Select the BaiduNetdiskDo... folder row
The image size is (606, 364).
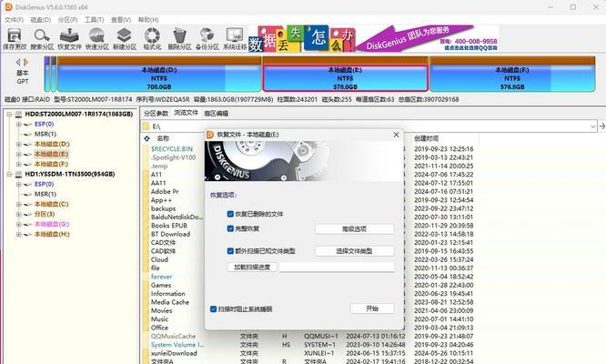tap(177, 217)
